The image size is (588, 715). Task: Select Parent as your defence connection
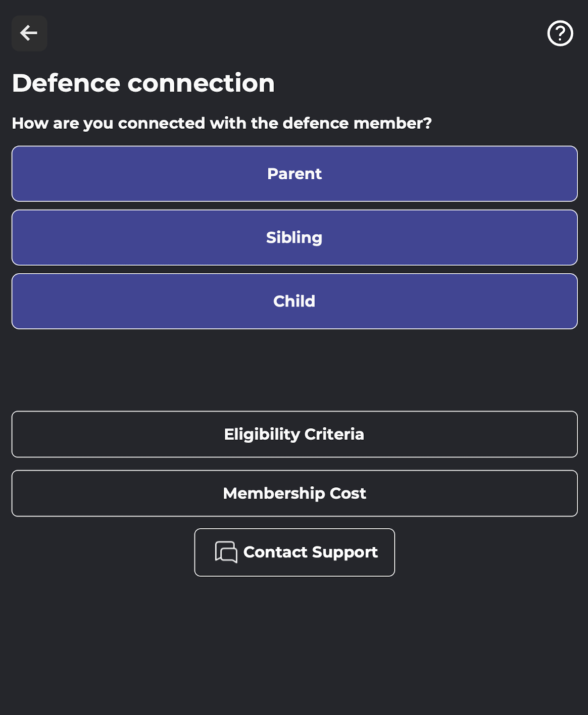(x=295, y=174)
